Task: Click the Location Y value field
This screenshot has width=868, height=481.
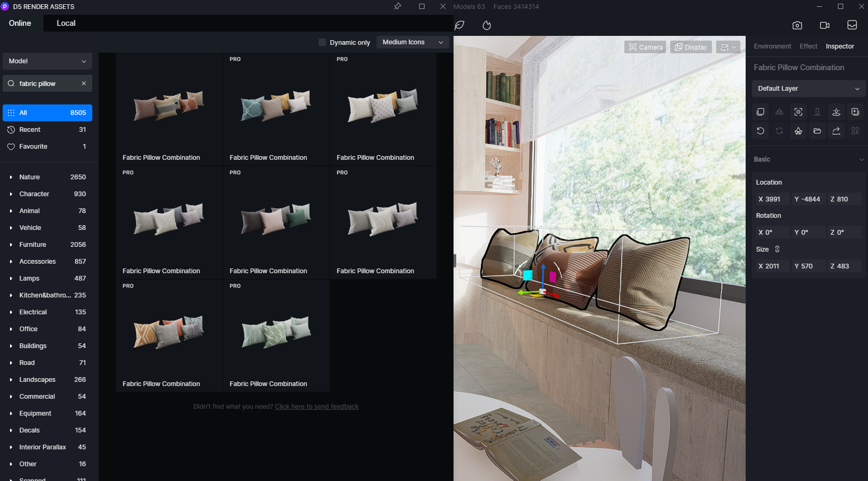Action: pyautogui.click(x=808, y=199)
